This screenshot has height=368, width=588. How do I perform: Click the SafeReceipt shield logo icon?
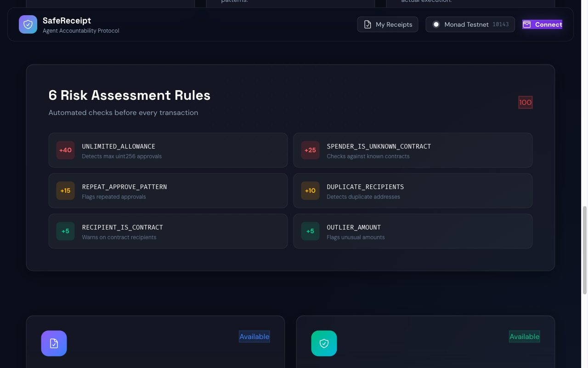coord(28,24)
